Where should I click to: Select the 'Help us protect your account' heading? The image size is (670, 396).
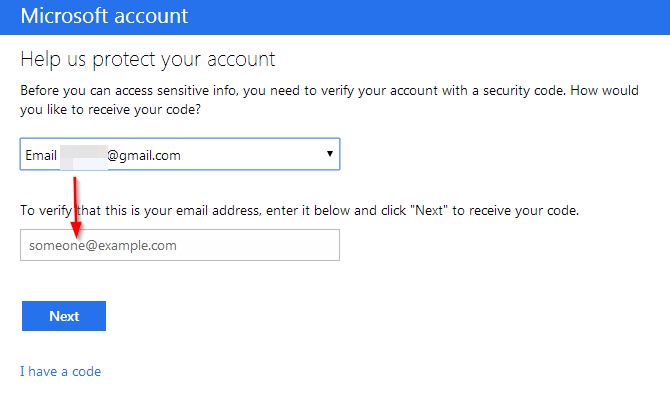[x=148, y=59]
